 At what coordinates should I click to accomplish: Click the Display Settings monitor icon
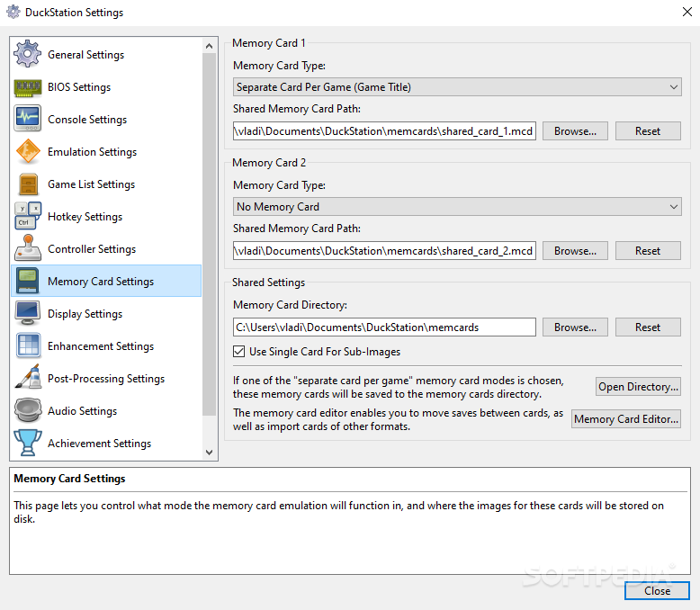pos(28,313)
